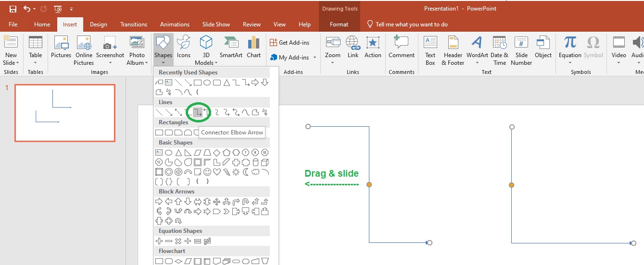This screenshot has height=265, width=644.
Task: Choose the cube shape in Basic Shapes
Action: pos(265,162)
